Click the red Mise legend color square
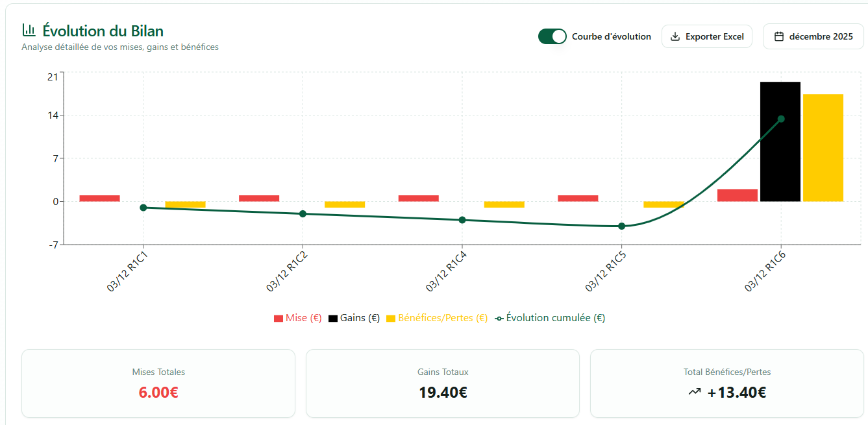The height and width of the screenshot is (425, 868). pyautogui.click(x=279, y=319)
